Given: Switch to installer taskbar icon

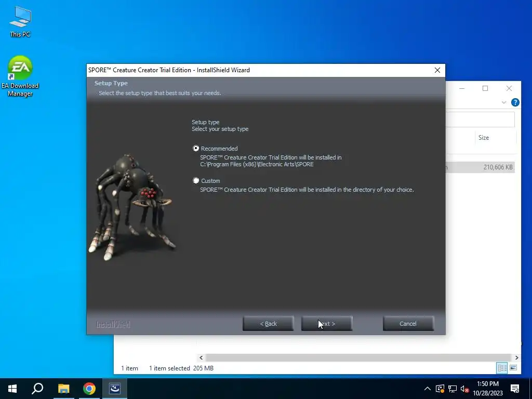Looking at the screenshot, I should coord(115,389).
